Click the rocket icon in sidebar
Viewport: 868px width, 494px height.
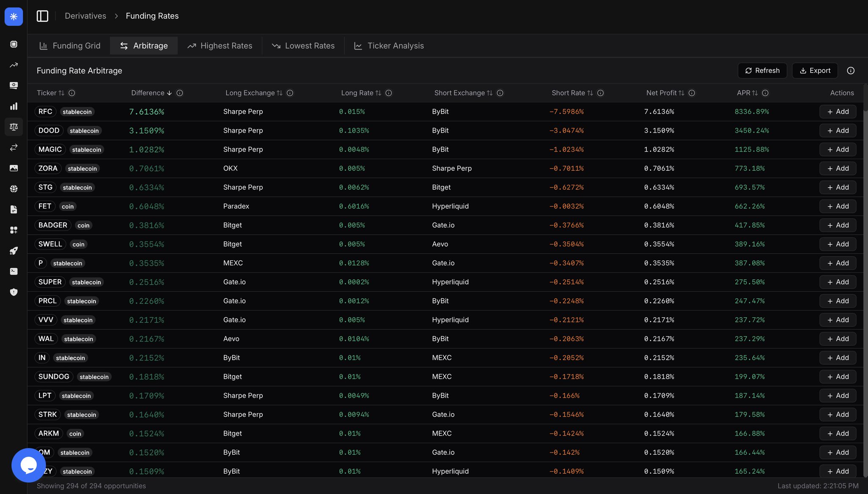tap(14, 251)
